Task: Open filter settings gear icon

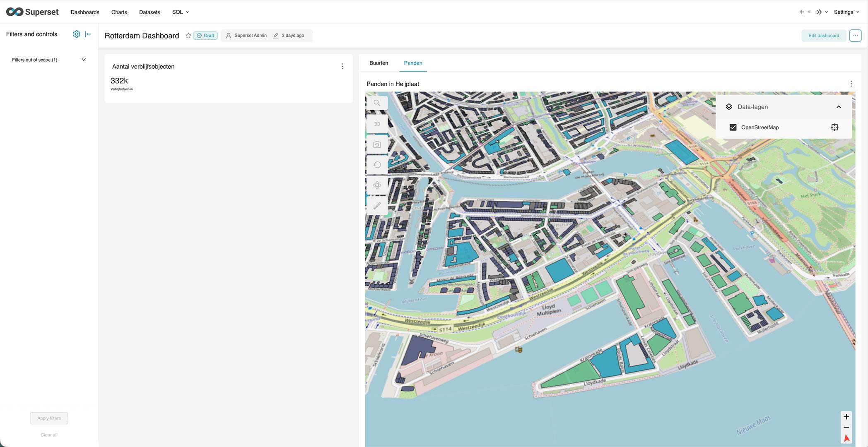Action: pyautogui.click(x=76, y=34)
